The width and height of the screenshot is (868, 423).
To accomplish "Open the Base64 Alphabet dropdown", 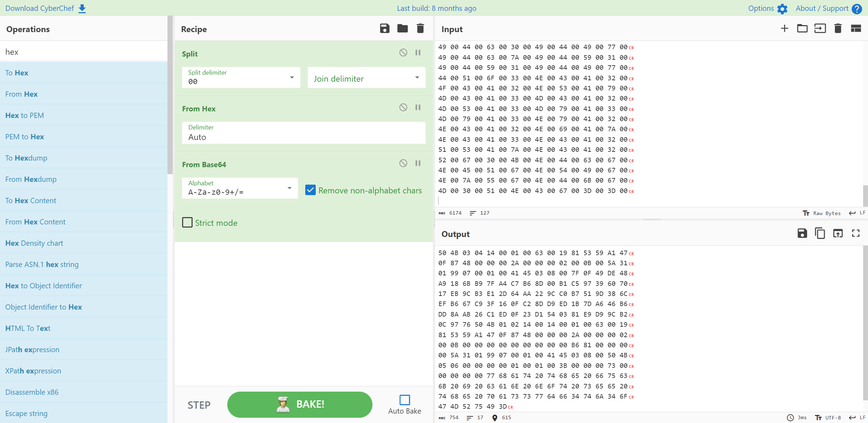I will point(289,188).
